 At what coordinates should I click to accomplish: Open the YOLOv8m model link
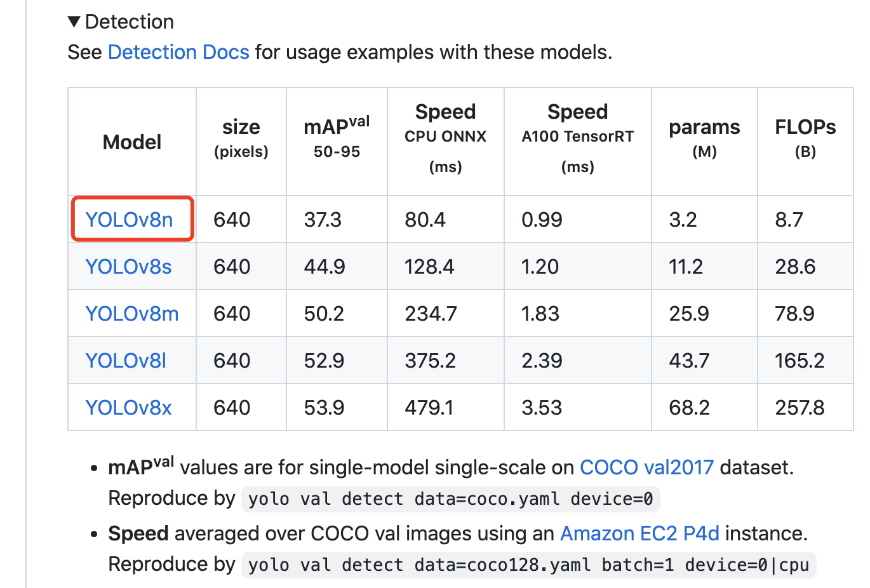pos(132,314)
